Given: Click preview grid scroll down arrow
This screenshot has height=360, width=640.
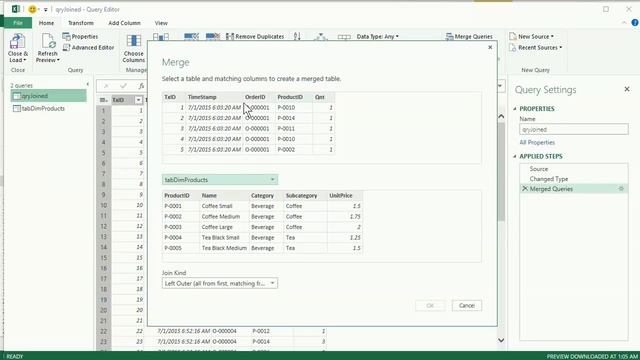Looking at the screenshot, I should click(x=501, y=340).
